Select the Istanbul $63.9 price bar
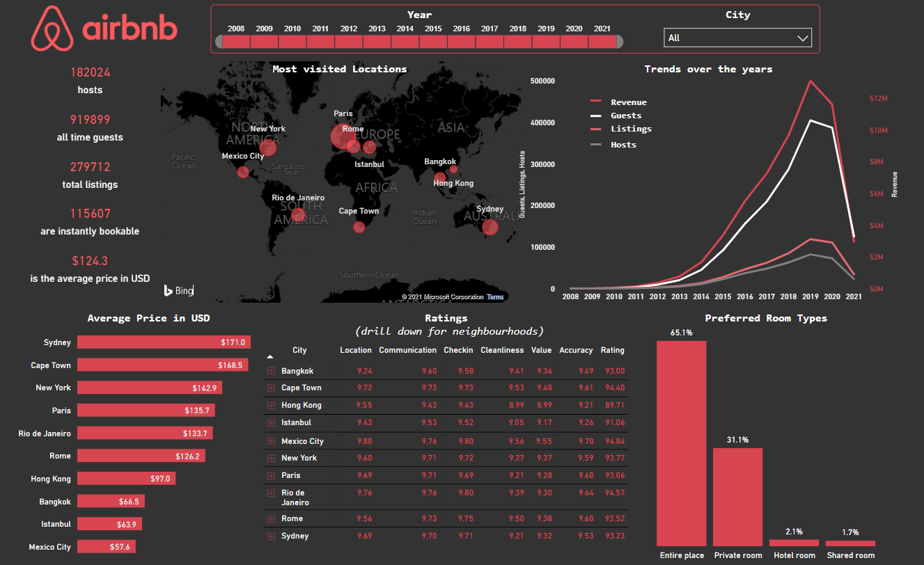The image size is (924, 565). pyautogui.click(x=109, y=524)
